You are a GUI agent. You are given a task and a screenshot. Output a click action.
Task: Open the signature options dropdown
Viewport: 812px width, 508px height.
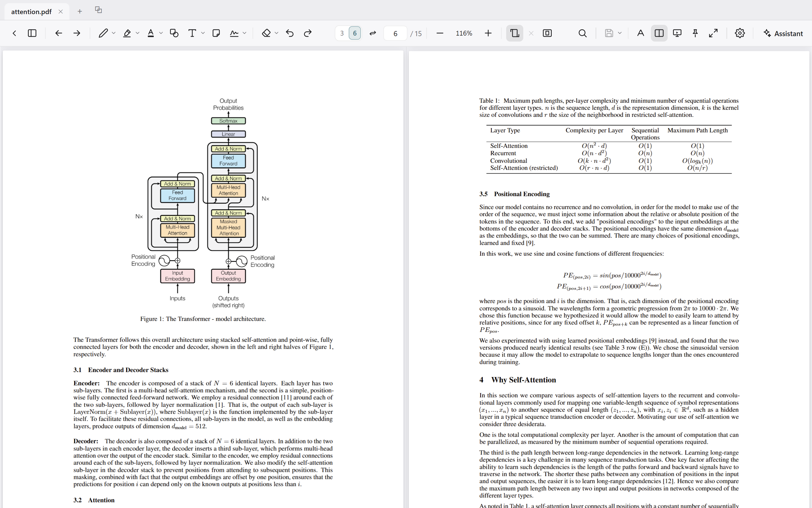(245, 33)
